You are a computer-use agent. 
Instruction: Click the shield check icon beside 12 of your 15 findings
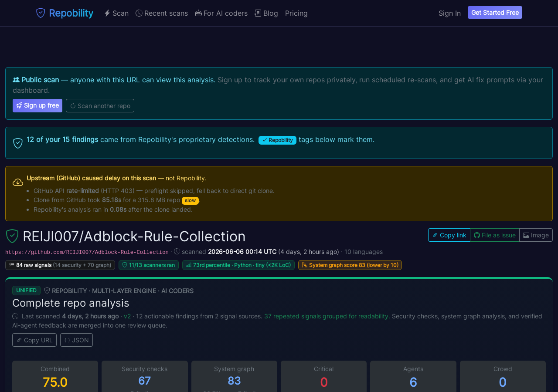18,143
